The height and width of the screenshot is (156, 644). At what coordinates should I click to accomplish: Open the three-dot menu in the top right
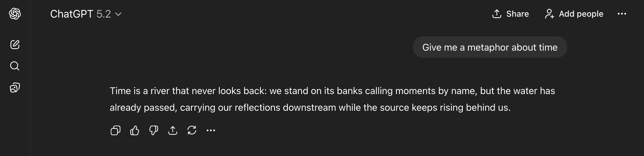[622, 14]
